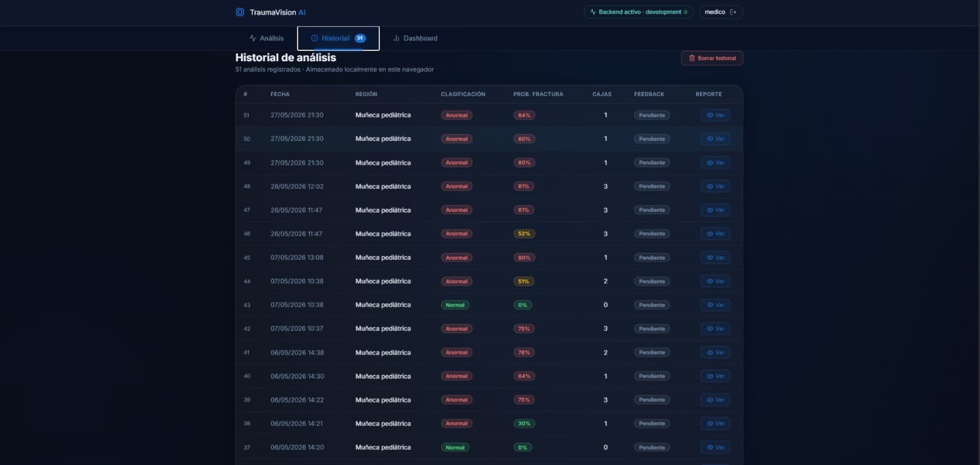Viewport: 980px width, 465px height.
Task: Click Muñeca pediátrica in row 40
Action: point(383,376)
